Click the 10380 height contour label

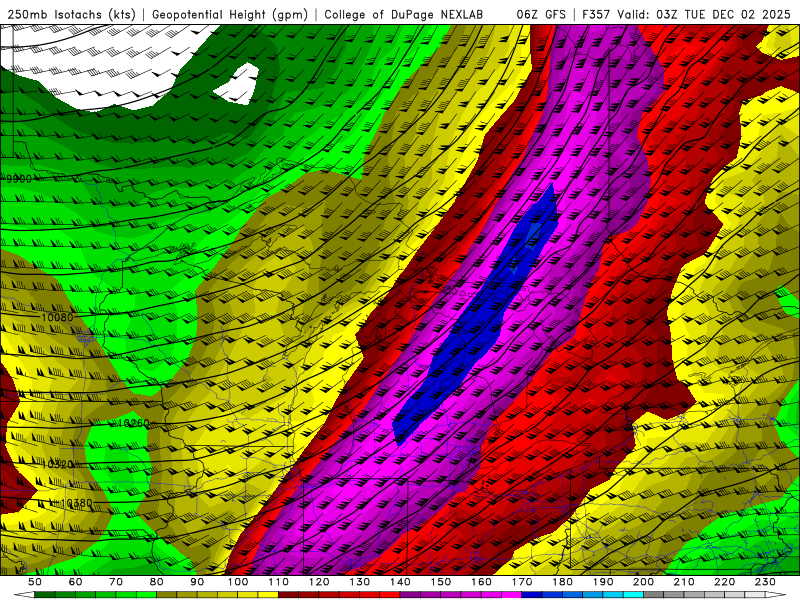pyautogui.click(x=77, y=504)
